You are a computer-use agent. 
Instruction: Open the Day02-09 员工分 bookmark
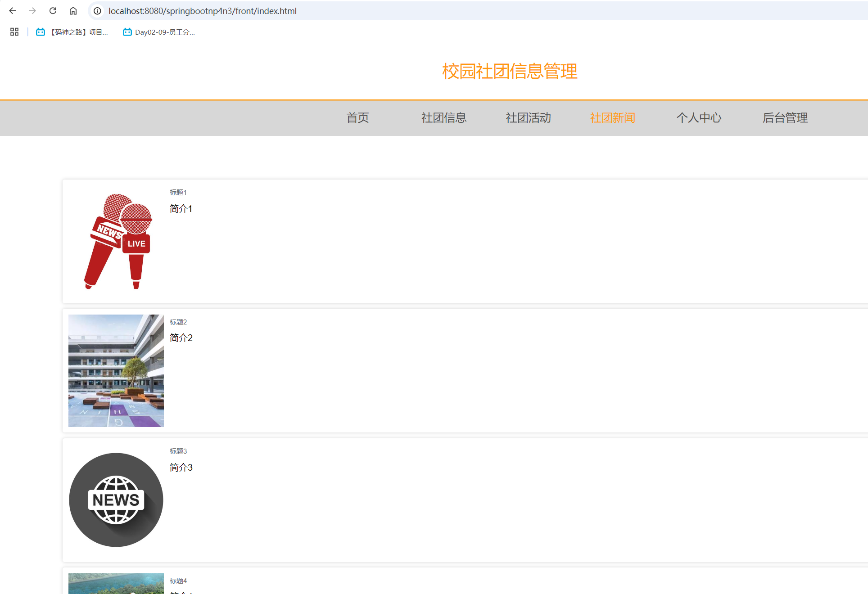click(159, 32)
